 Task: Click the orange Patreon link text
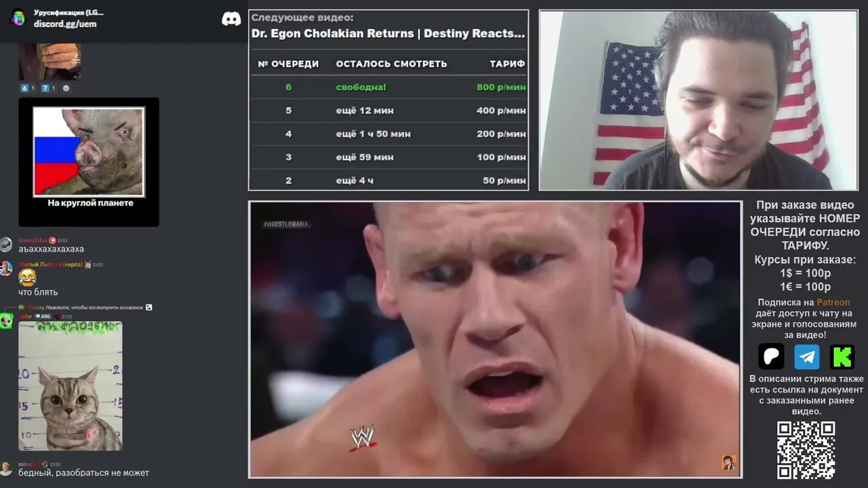(x=833, y=302)
